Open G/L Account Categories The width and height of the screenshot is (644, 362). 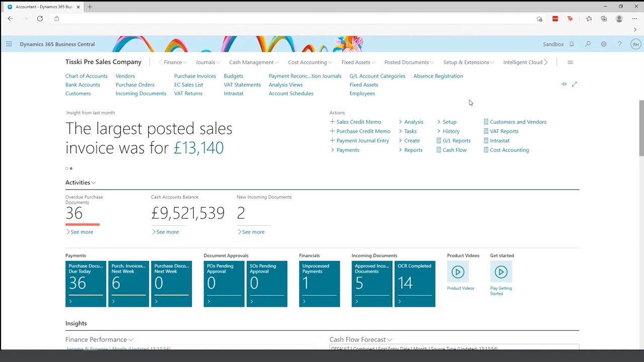377,76
